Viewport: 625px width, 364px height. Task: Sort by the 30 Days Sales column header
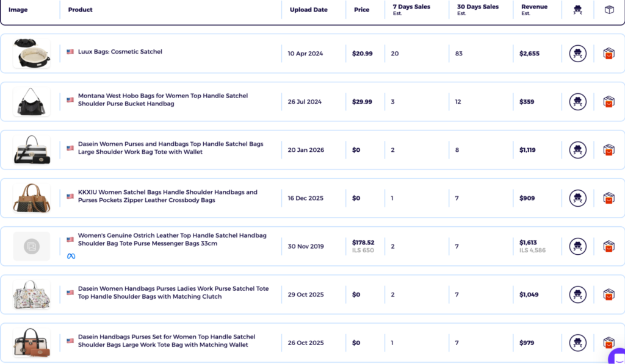tap(477, 10)
